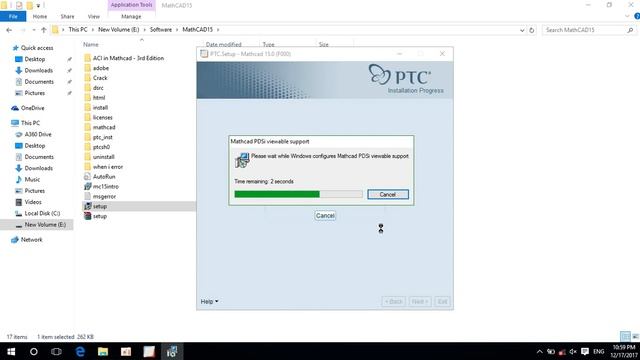Open Cortana search circle on taskbar
This screenshot has width=640, height=360.
tap(34, 351)
